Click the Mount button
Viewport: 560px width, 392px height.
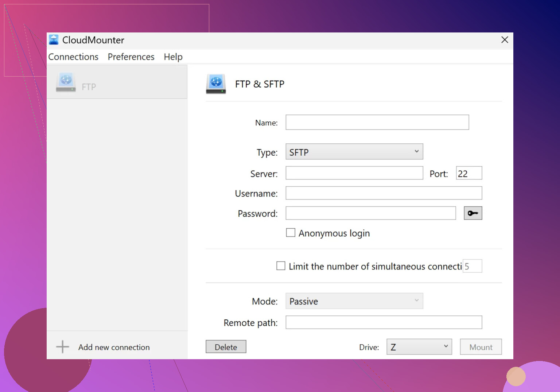[x=481, y=347]
